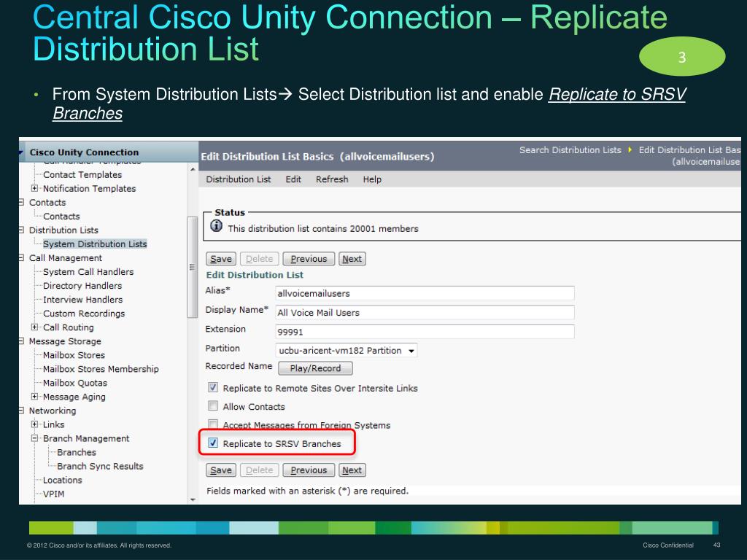Image resolution: width=747 pixels, height=560 pixels.
Task: Click Search Distribution Lists breadcrumb link
Action: click(x=570, y=149)
